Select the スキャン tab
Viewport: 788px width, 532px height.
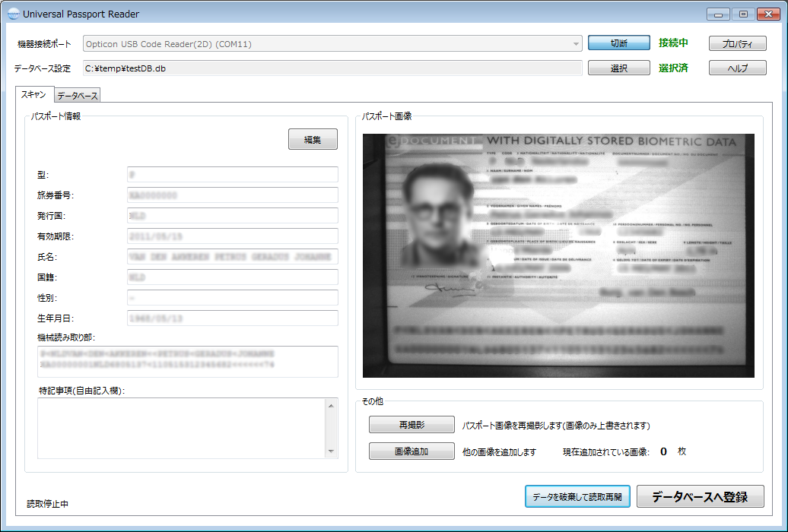pos(34,95)
